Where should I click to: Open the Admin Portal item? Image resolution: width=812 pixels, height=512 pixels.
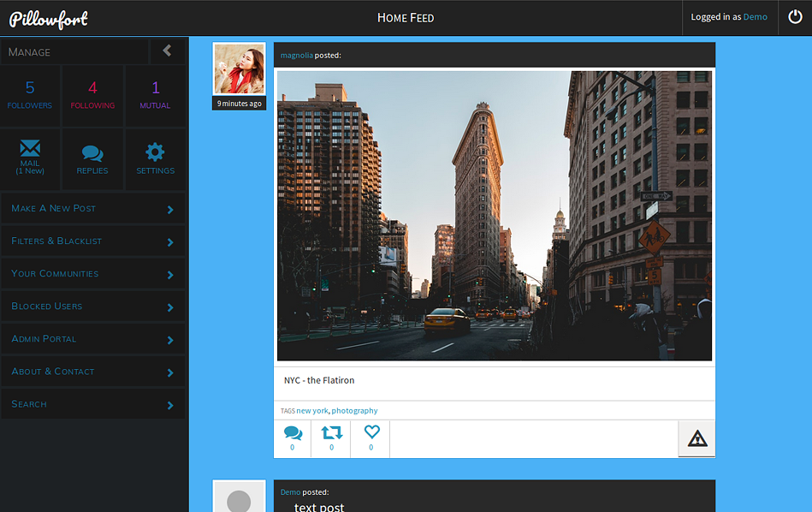coord(92,339)
